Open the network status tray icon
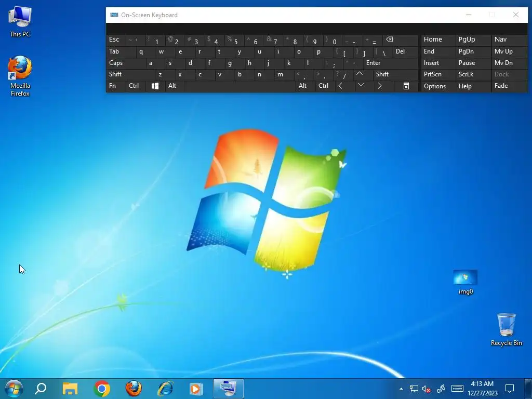This screenshot has width=532, height=399. (414, 389)
